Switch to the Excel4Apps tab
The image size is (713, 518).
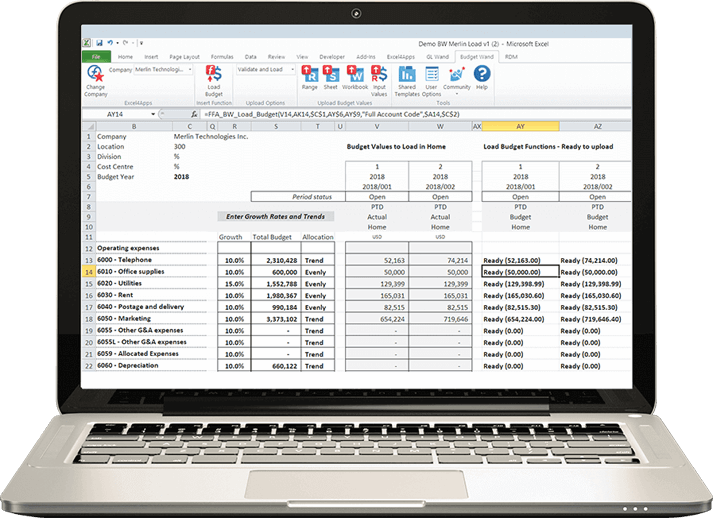coord(401,57)
